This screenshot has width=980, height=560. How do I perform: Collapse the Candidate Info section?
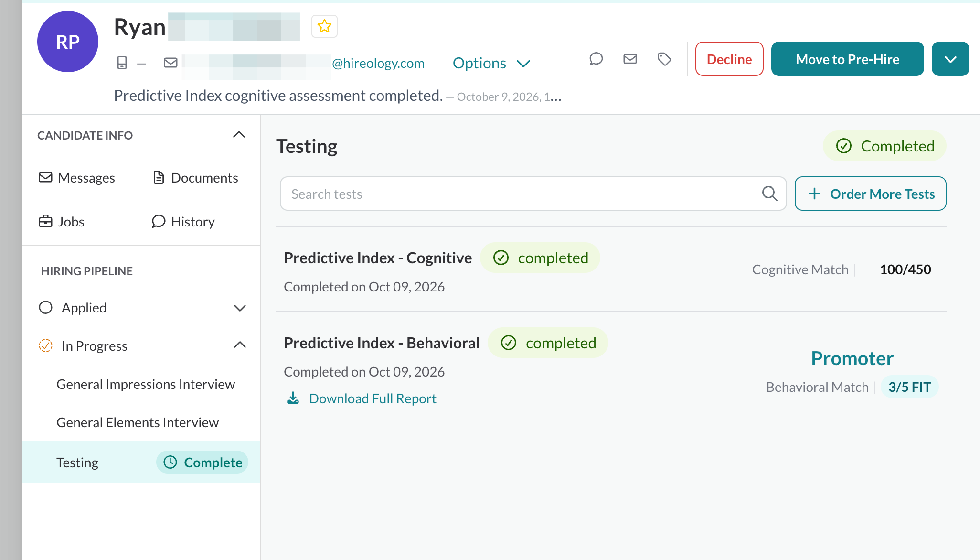click(239, 135)
